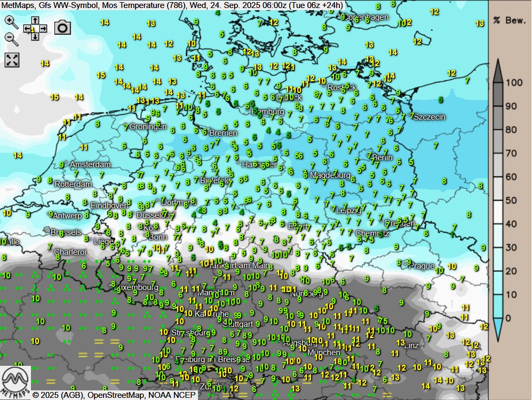Click the Bremen label on the map
The image size is (532, 400).
click(223, 133)
